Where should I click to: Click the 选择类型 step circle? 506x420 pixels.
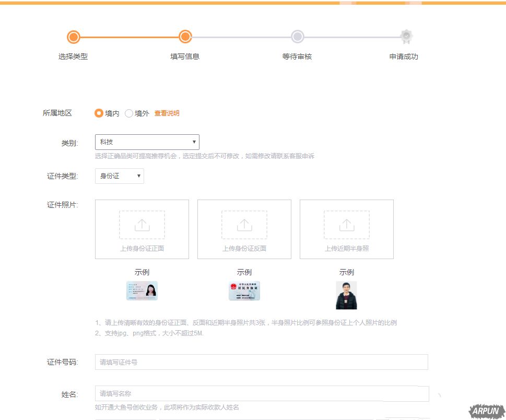coord(74,37)
